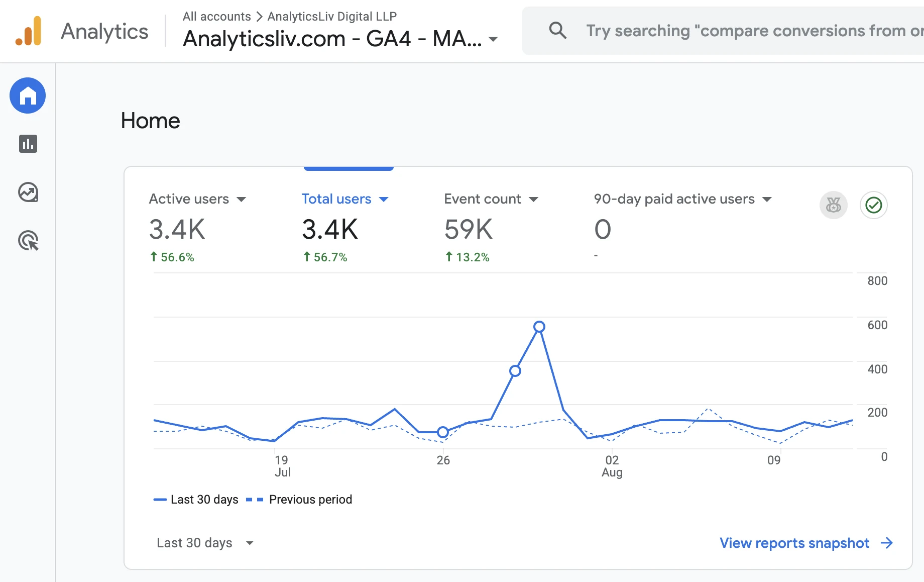
Task: Click the medal insights icon
Action: (834, 205)
